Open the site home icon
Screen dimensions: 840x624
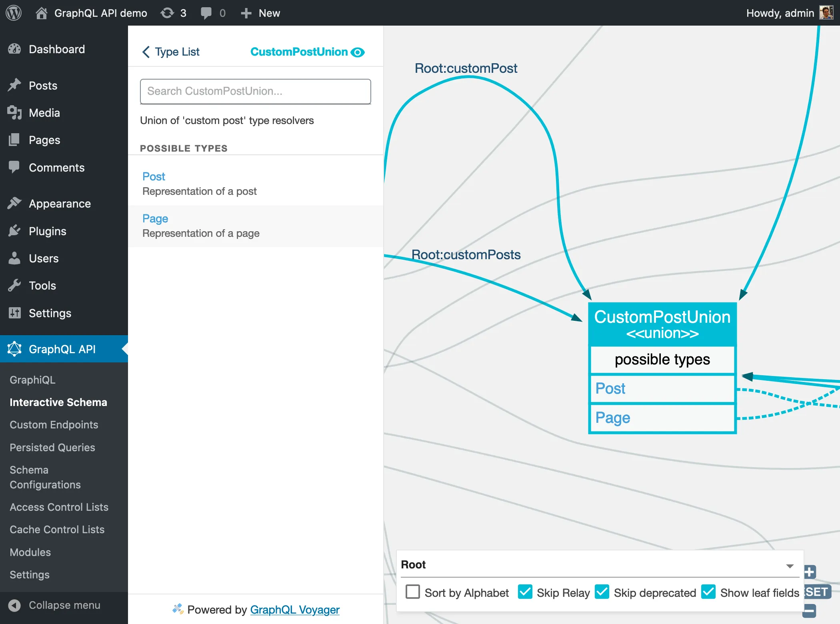[x=41, y=13]
